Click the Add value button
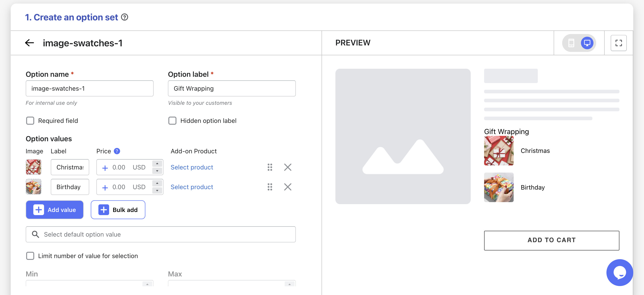The image size is (644, 295). [x=55, y=210]
